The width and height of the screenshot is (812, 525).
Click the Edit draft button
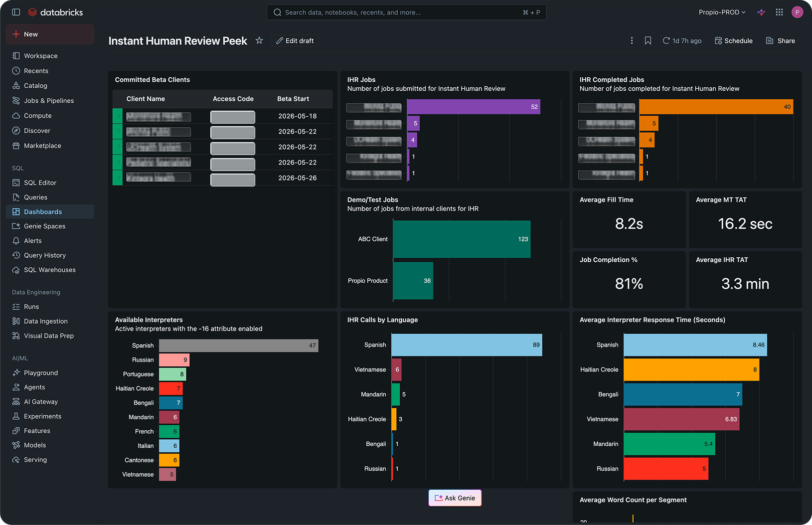pyautogui.click(x=295, y=41)
